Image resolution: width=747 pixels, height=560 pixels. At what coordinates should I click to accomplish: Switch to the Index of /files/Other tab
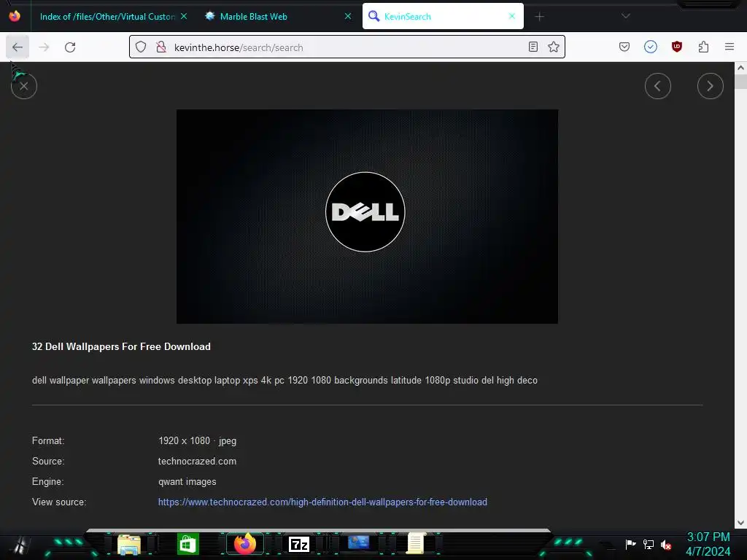coord(107,17)
